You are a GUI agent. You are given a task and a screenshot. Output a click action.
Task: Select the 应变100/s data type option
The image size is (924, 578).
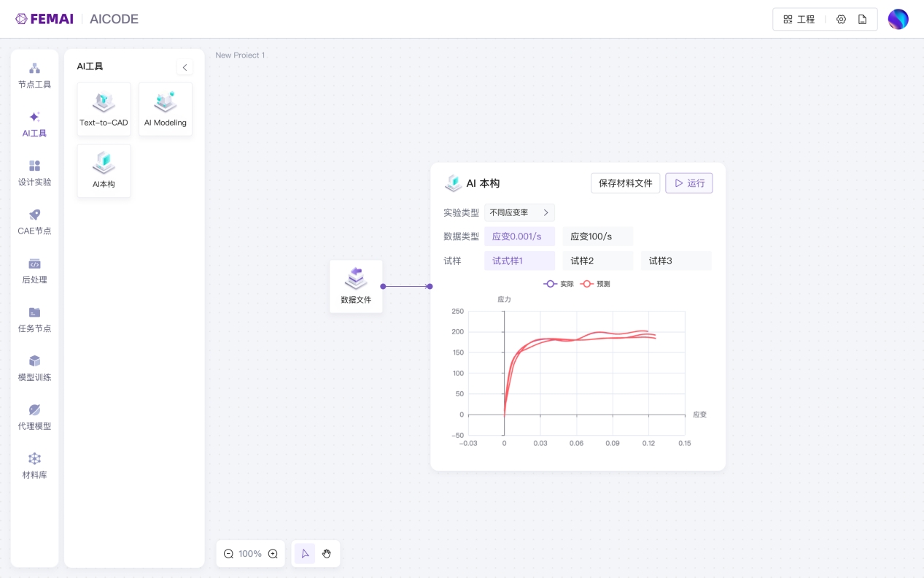point(597,236)
